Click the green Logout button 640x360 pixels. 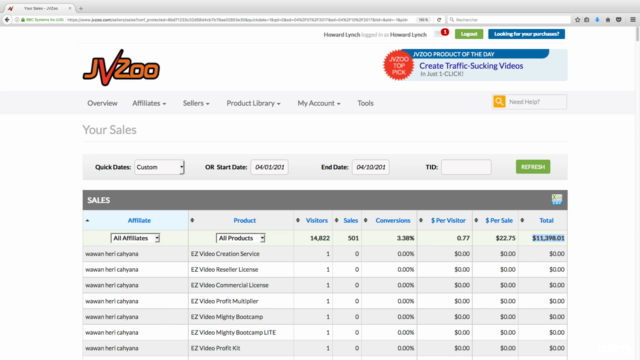tap(469, 34)
